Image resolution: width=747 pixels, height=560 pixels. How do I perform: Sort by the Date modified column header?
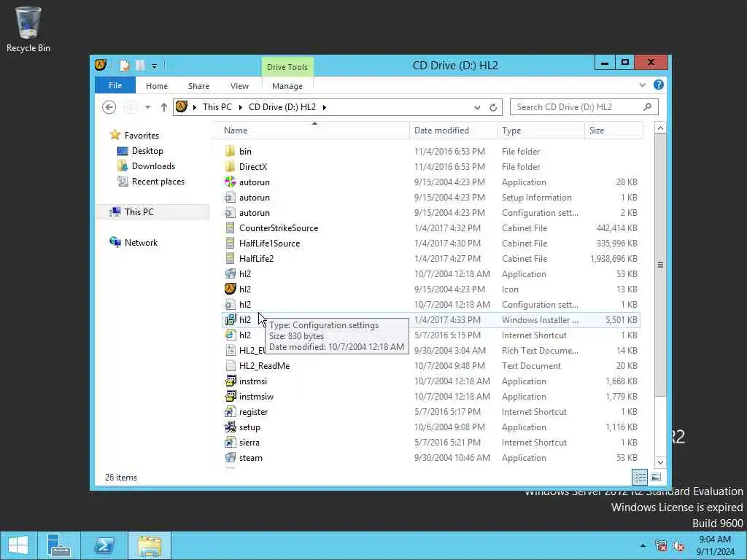454,131
